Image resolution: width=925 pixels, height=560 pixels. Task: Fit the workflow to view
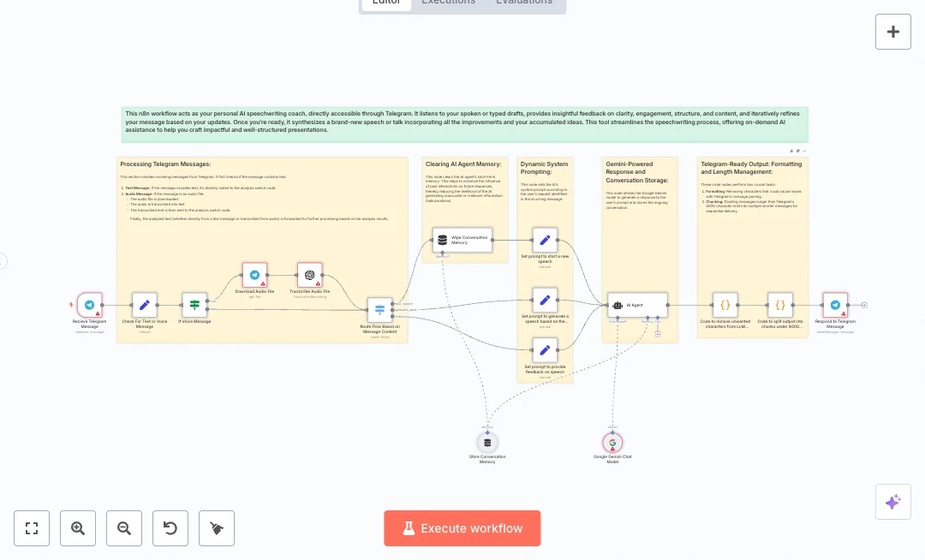[32, 528]
